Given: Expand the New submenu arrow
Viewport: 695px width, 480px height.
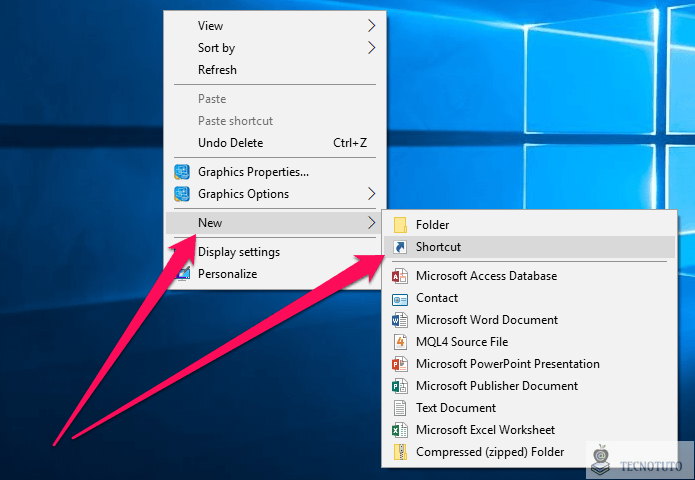Looking at the screenshot, I should click(x=371, y=222).
